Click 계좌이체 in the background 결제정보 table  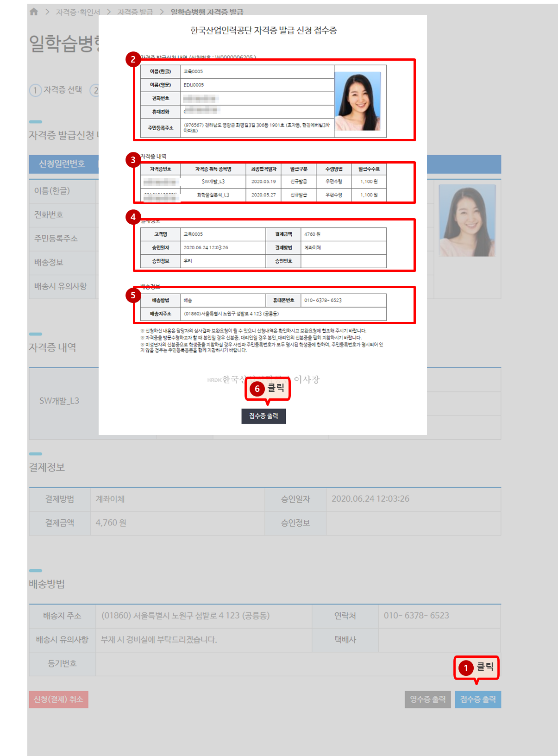pyautogui.click(x=110, y=499)
